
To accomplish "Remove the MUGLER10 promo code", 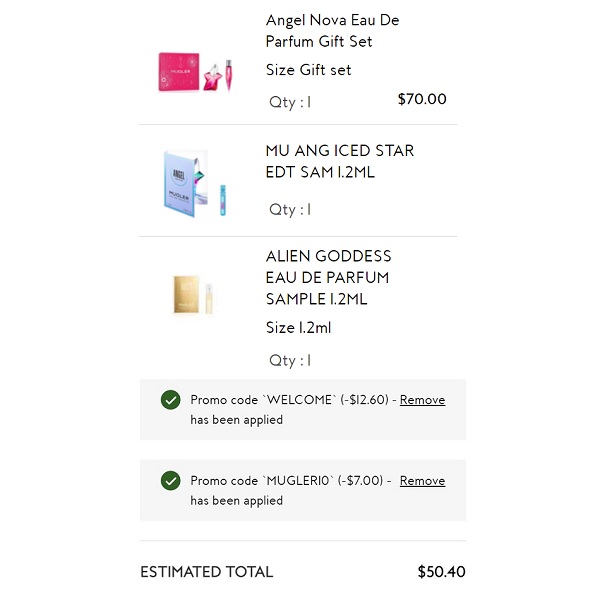I will click(x=422, y=481).
